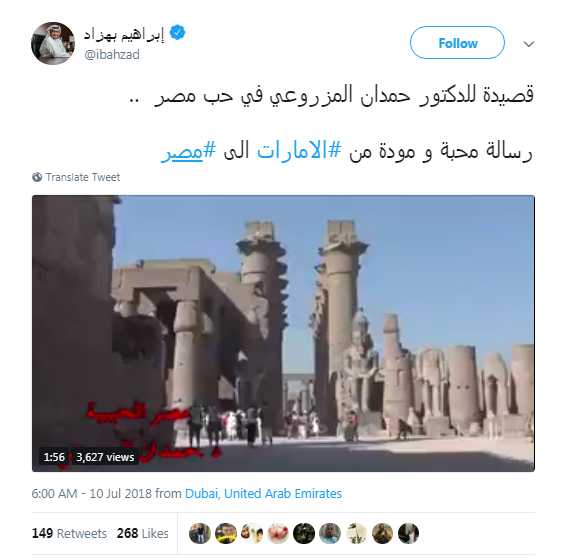Image resolution: width=563 pixels, height=559 pixels.
Task: Open the profile picture of @ibahzad
Action: point(53,43)
